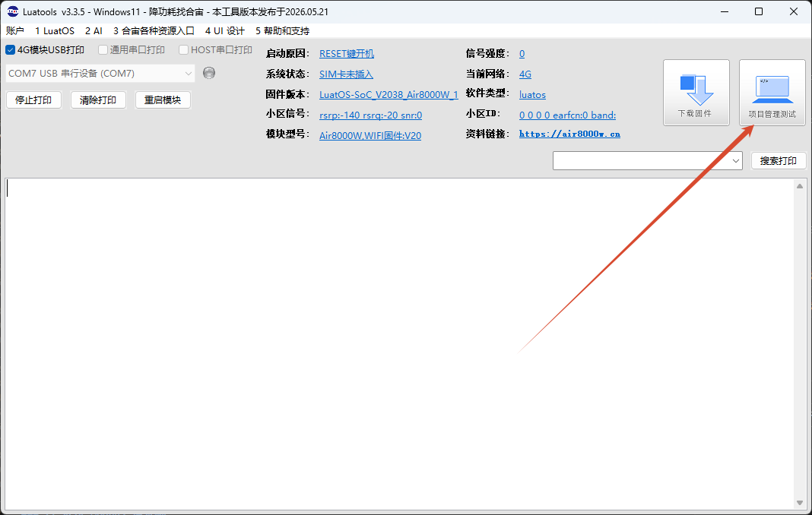Viewport: 812px width, 515px height.
Task: Open the 账户 menu
Action: coord(15,31)
